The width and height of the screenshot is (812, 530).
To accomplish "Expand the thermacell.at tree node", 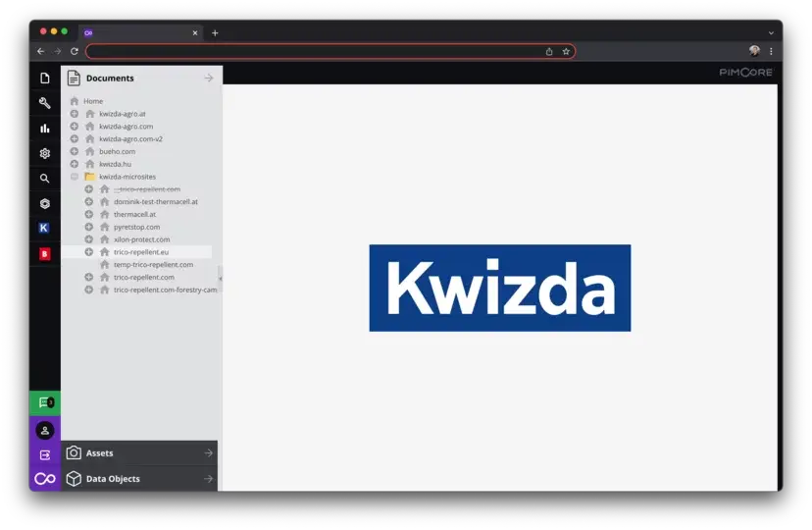I will point(89,214).
